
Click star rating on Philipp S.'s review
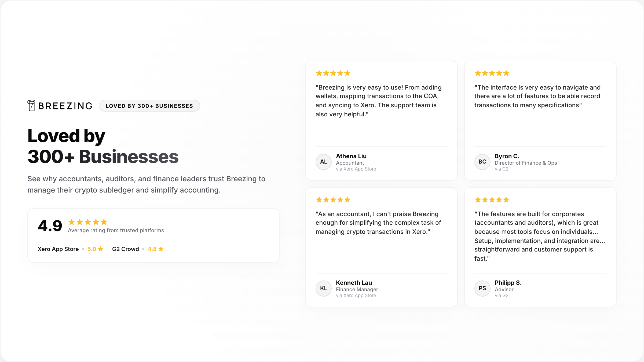click(x=492, y=200)
